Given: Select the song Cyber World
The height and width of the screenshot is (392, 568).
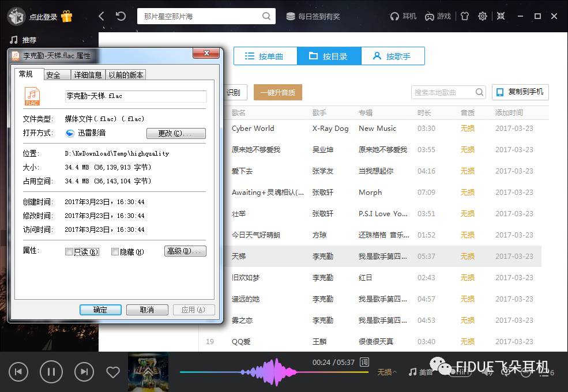Looking at the screenshot, I should 253,128.
